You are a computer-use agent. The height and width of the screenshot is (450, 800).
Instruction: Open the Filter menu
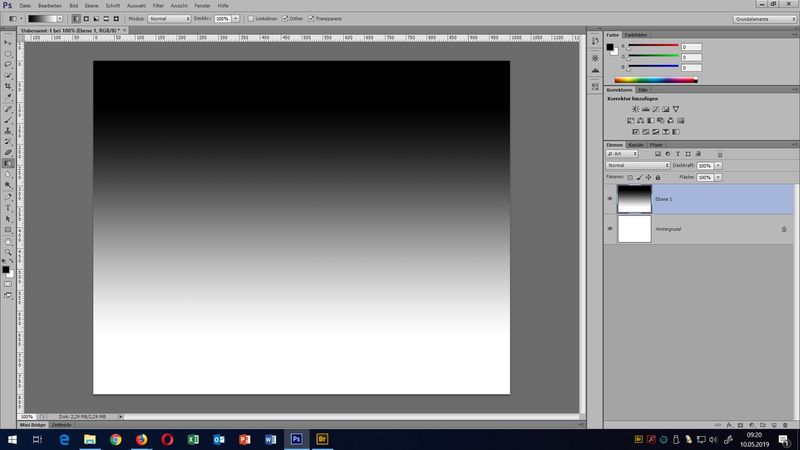coord(158,6)
